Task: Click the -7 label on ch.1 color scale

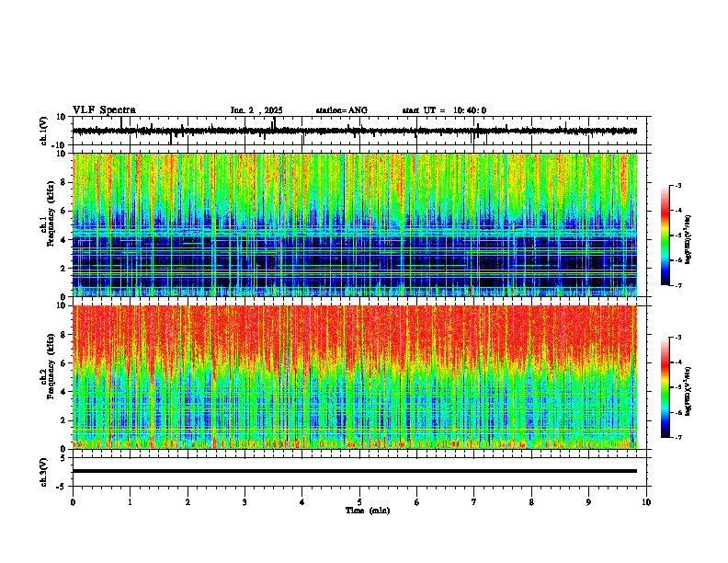Action: point(678,285)
